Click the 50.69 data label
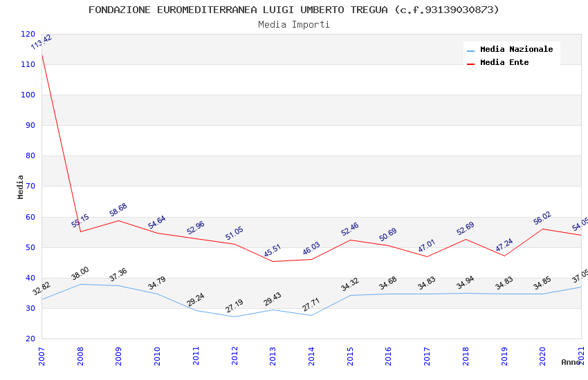The width and height of the screenshot is (588, 380). tap(388, 235)
